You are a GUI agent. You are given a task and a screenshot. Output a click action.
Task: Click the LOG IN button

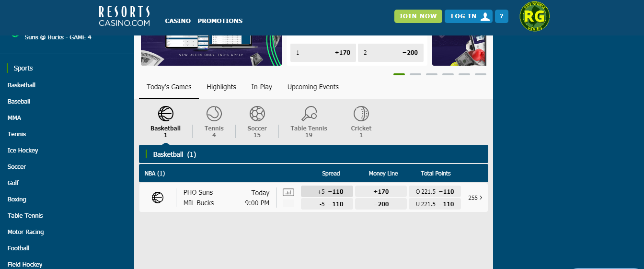(x=469, y=16)
